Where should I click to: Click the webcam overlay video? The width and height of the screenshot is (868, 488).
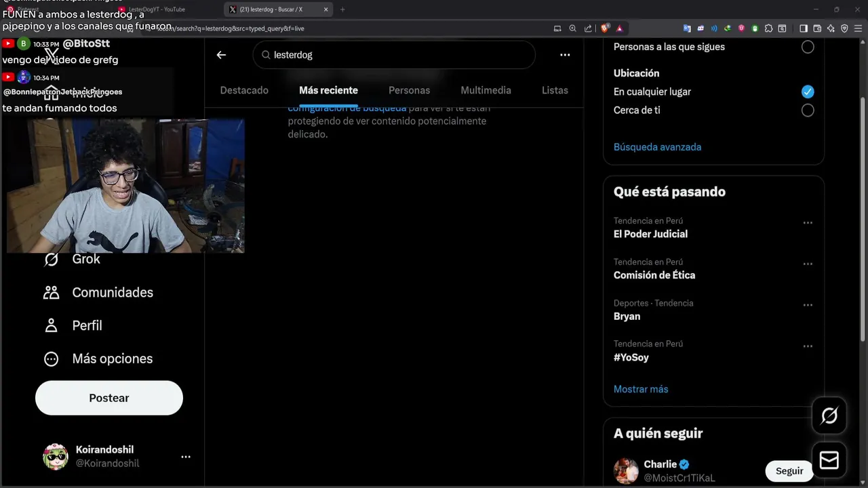coord(125,186)
